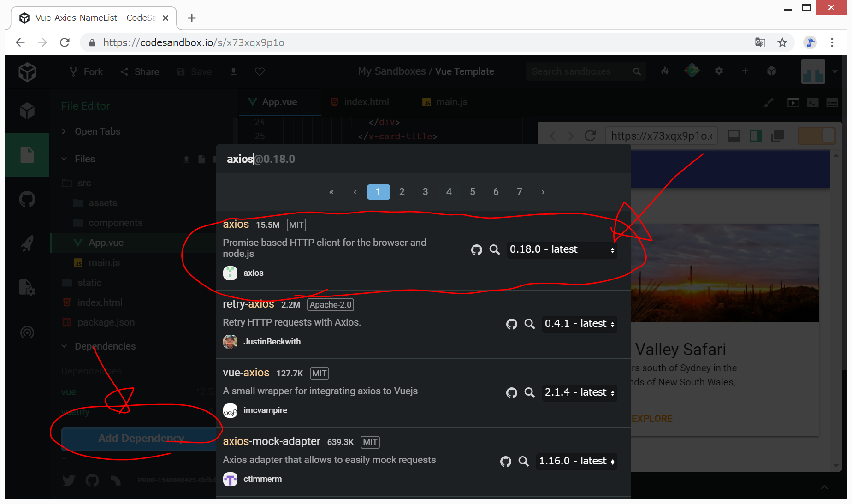The height and width of the screenshot is (504, 852).
Task: Open axios version 0.18.0 dropdown
Action: (562, 249)
